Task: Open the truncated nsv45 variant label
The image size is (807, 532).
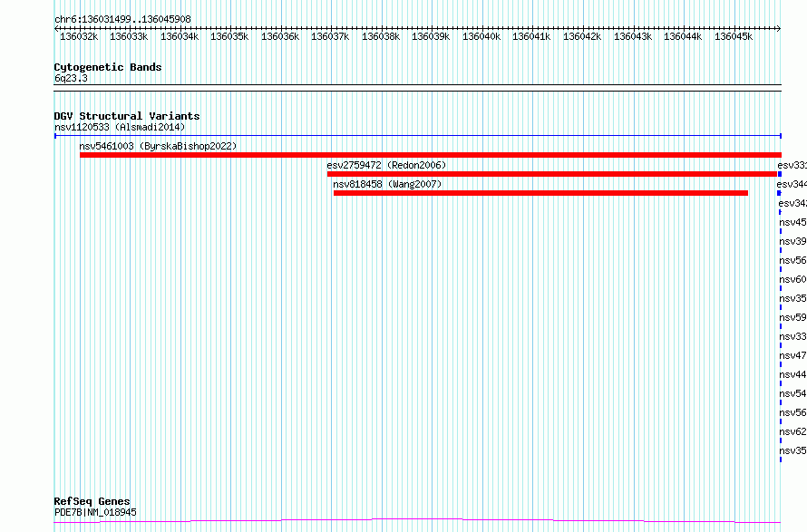Action: click(x=793, y=222)
